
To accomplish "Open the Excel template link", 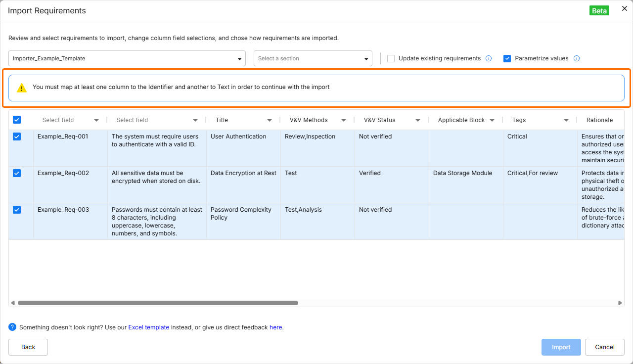I will pos(149,327).
